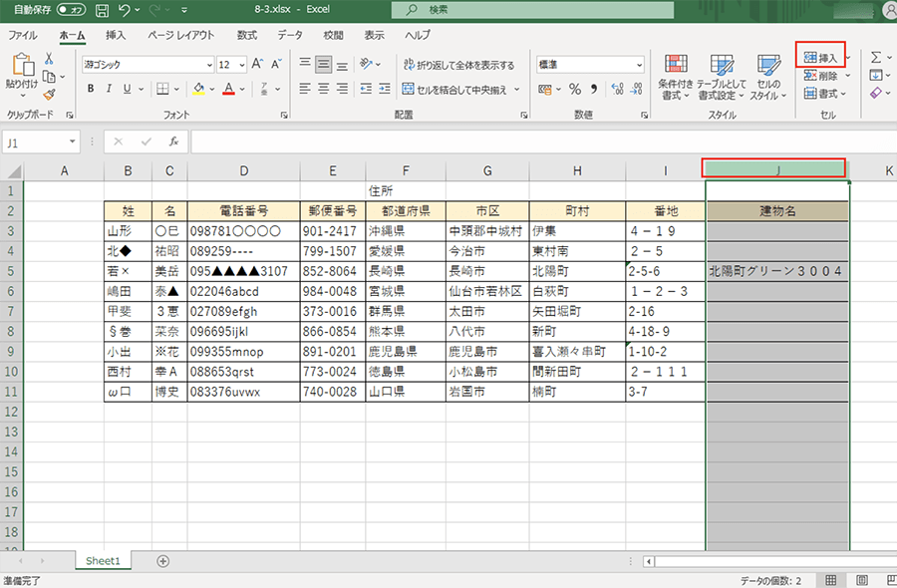Toggle the AutoSave (自動保存) switch
The image size is (897, 588).
point(71,10)
